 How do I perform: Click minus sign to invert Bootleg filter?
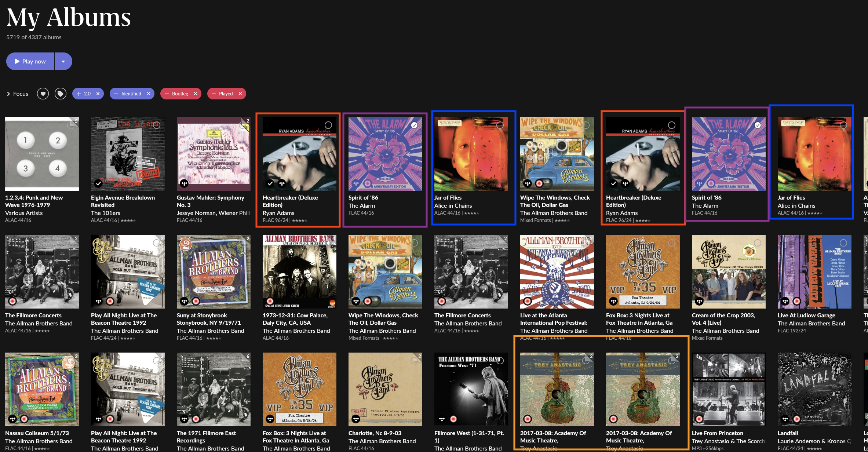[x=167, y=94]
